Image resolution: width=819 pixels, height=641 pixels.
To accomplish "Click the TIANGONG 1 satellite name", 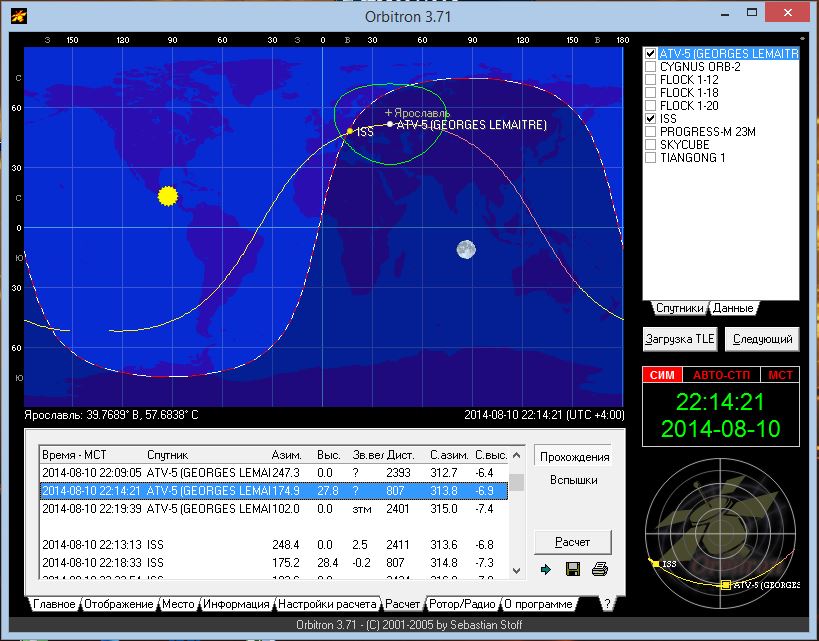I will point(693,158).
